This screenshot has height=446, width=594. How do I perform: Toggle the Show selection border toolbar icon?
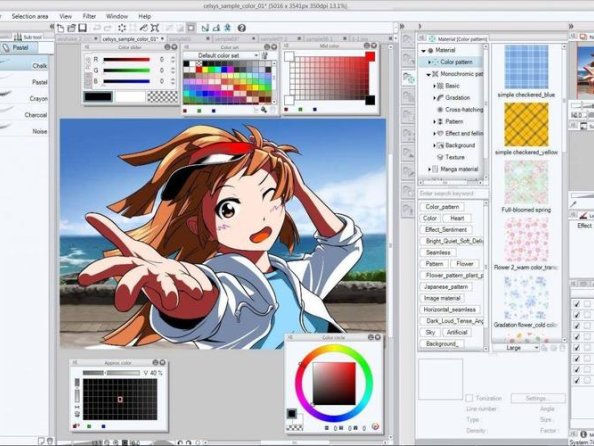click(191, 28)
